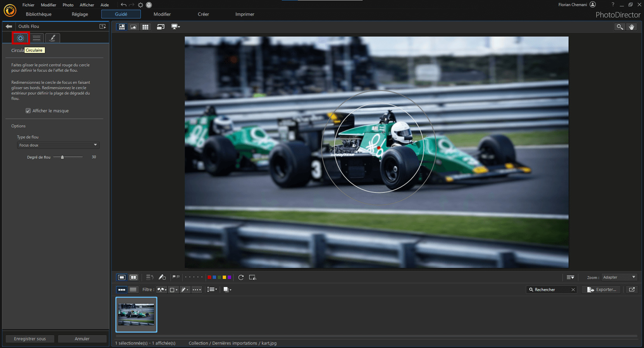Show before/after comparison view

[133, 277]
